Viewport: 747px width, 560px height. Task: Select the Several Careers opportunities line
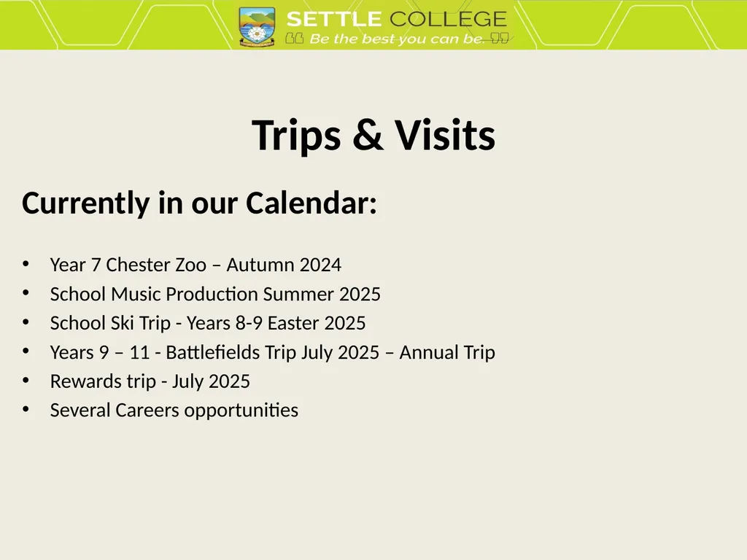tap(174, 411)
